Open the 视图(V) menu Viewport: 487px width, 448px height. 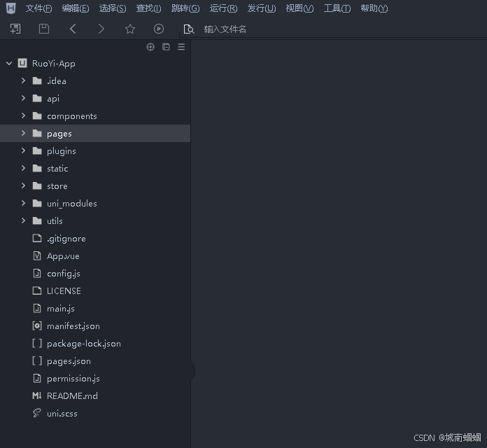(299, 8)
